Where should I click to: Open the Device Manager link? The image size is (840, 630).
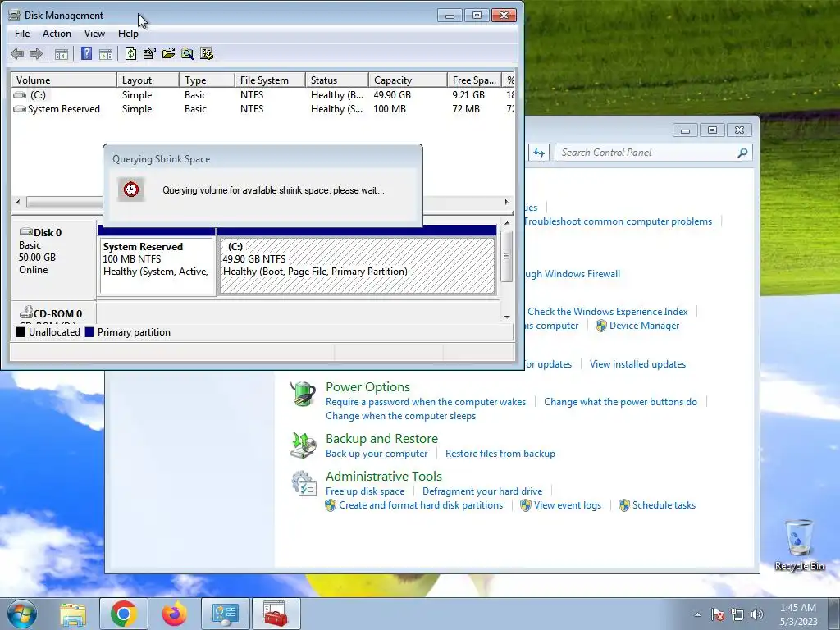[644, 325]
